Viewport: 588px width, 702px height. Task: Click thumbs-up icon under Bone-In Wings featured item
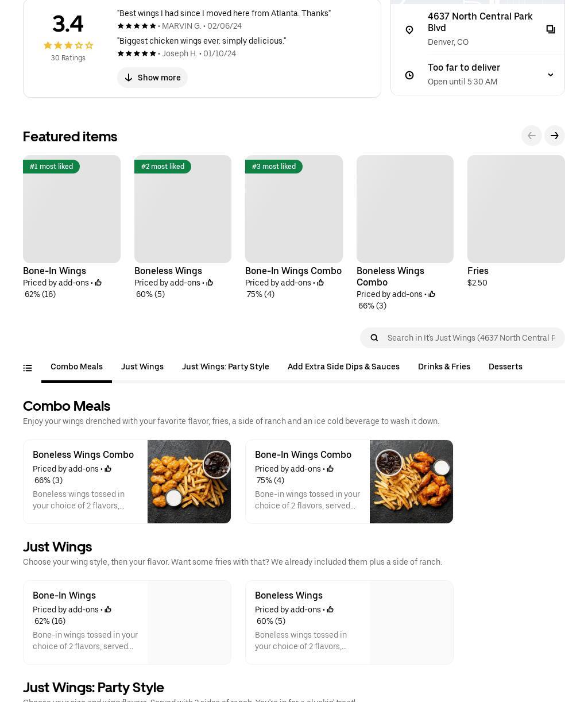click(98, 283)
